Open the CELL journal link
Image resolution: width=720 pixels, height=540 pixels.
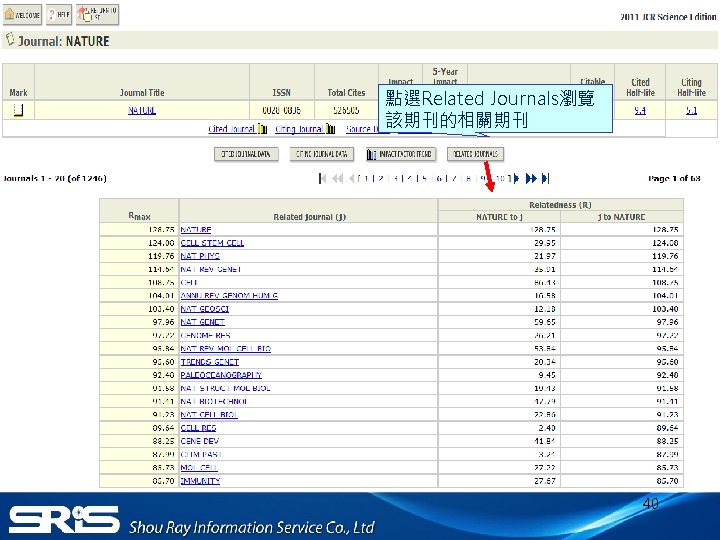(189, 282)
